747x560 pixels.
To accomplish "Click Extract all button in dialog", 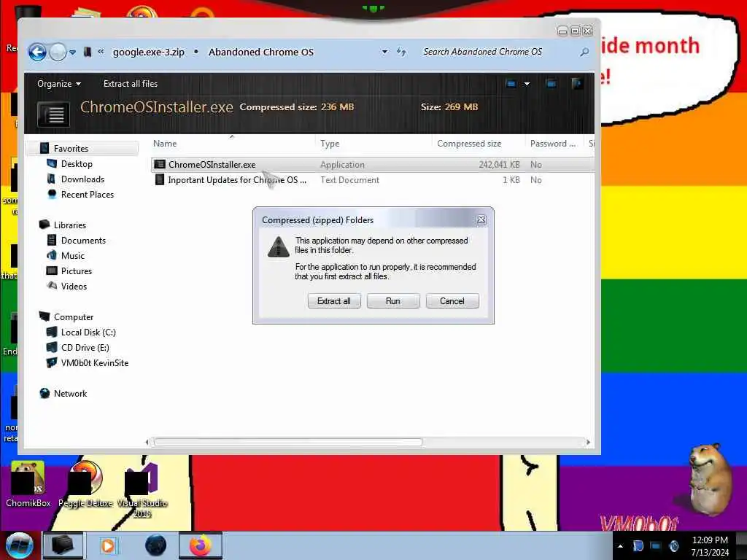I will [x=334, y=301].
